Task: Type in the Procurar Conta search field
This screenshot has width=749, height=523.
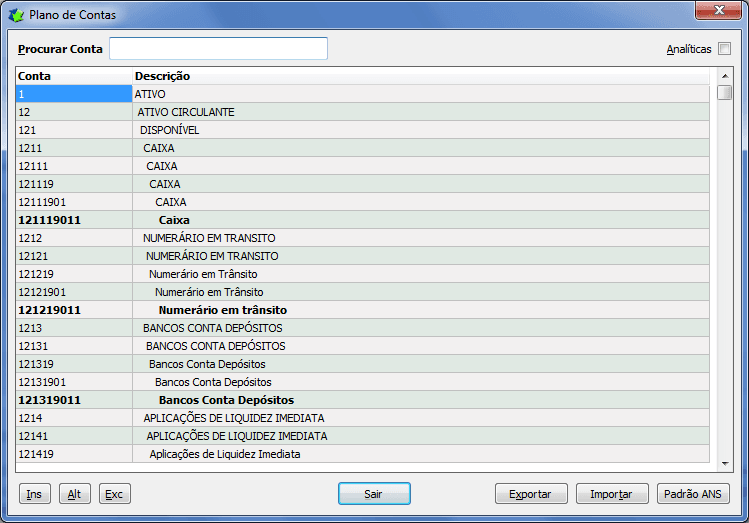Action: point(218,49)
